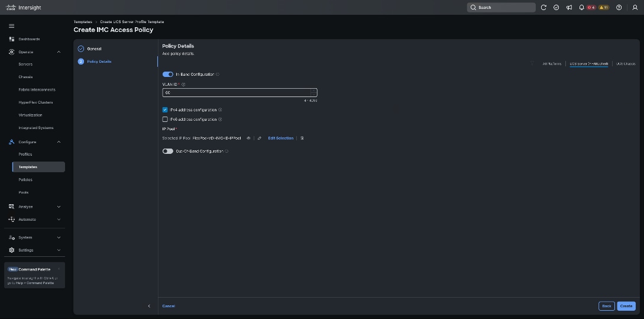View the selected IP Pool eye icon
The image size is (644, 319).
click(x=248, y=138)
